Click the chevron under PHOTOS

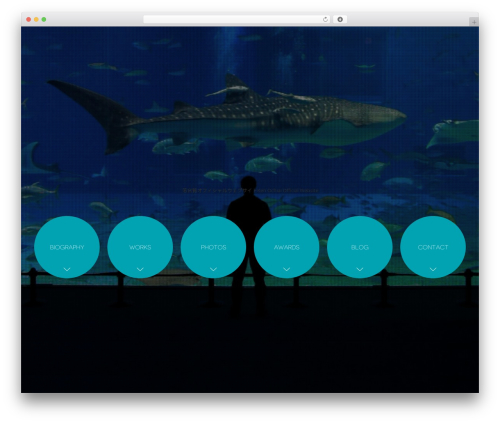tap(213, 269)
